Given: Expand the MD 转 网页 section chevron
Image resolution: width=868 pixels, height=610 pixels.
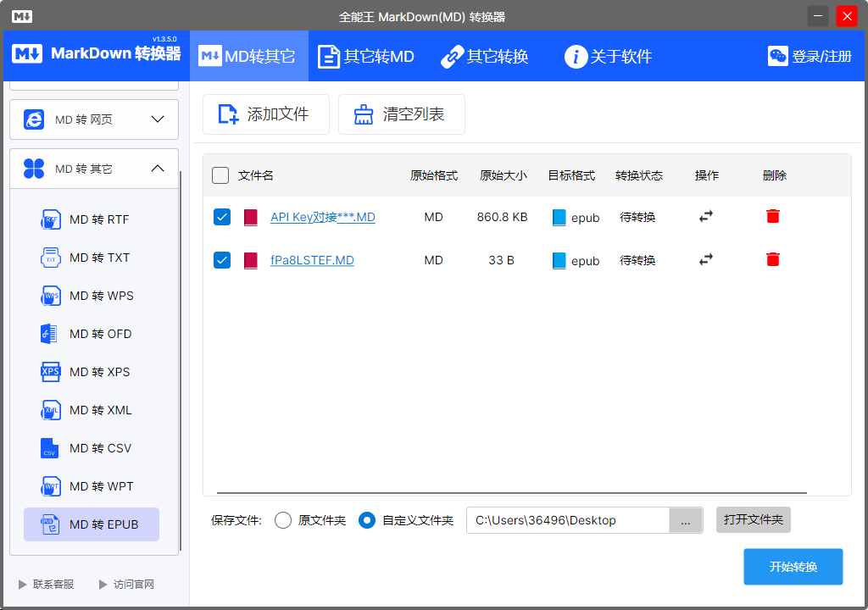Looking at the screenshot, I should tap(158, 119).
